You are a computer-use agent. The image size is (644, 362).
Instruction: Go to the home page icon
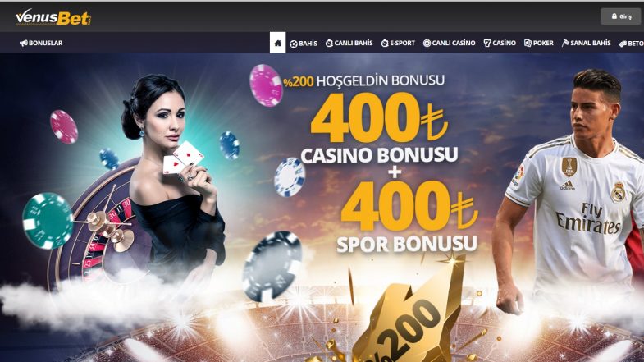277,43
